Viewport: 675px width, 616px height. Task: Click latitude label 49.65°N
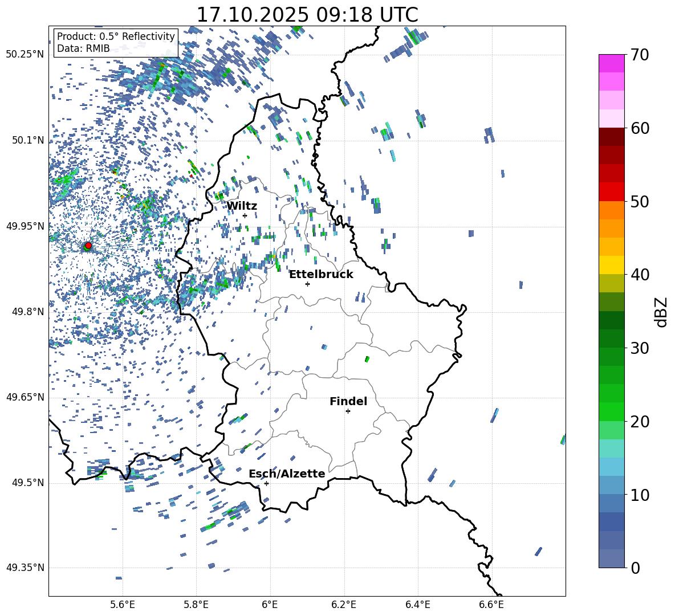pyautogui.click(x=25, y=397)
